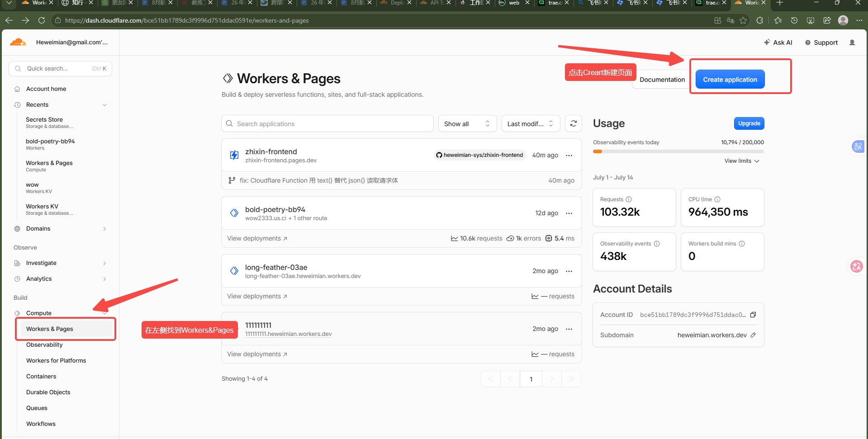Reload the page with browser refresh
Screen dimensions: 868x439
coord(42,20)
